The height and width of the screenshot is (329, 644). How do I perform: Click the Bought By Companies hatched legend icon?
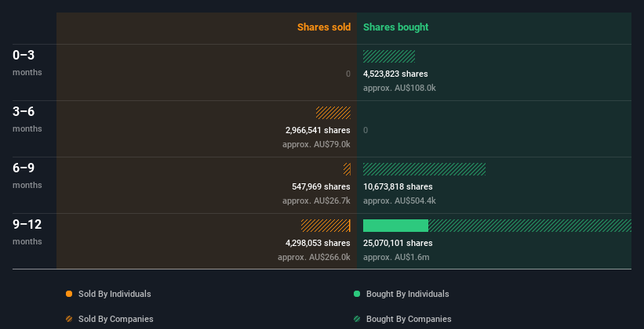[x=357, y=319]
